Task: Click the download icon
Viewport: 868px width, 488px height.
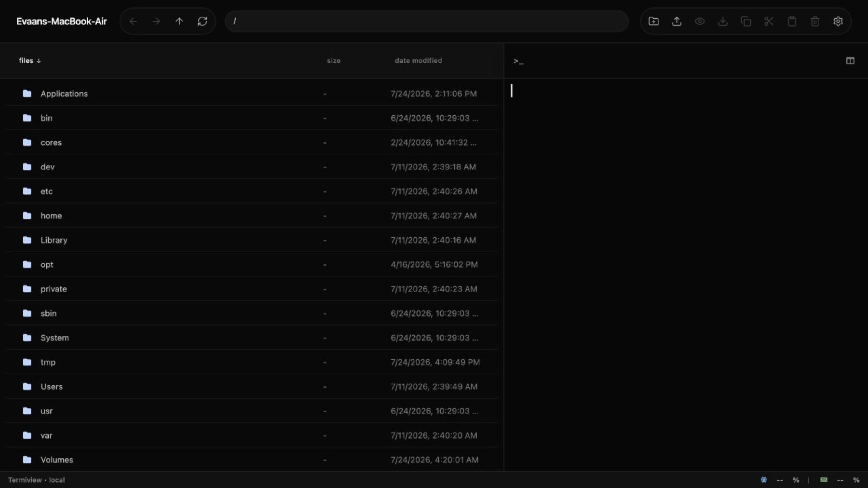Action: (723, 21)
